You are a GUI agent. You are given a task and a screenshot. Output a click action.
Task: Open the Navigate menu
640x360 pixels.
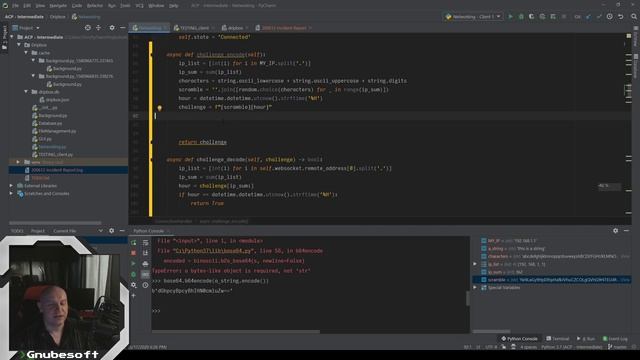(x=58, y=6)
